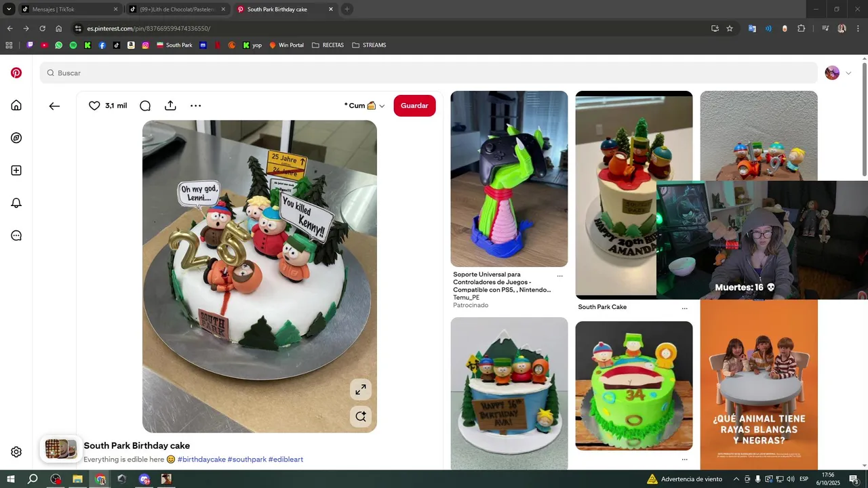Click the Temu_PE advertiser name
Viewport: 868px width, 488px height.
(467, 298)
